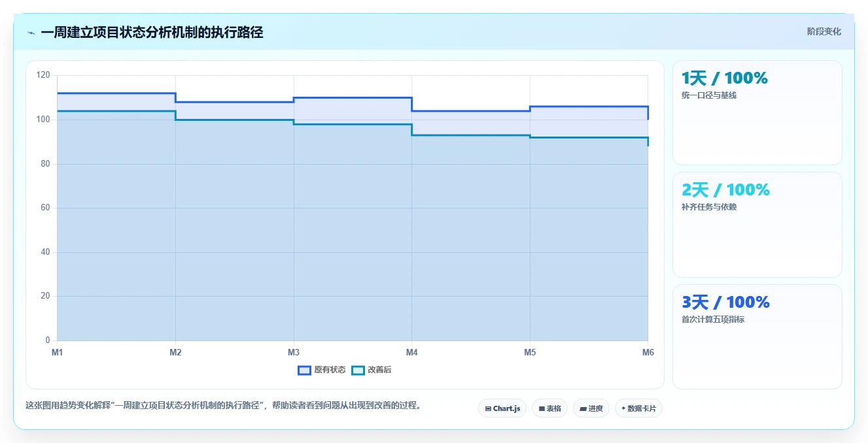Click the lightning icon beside the title
This screenshot has height=443, width=868.
tap(31, 32)
